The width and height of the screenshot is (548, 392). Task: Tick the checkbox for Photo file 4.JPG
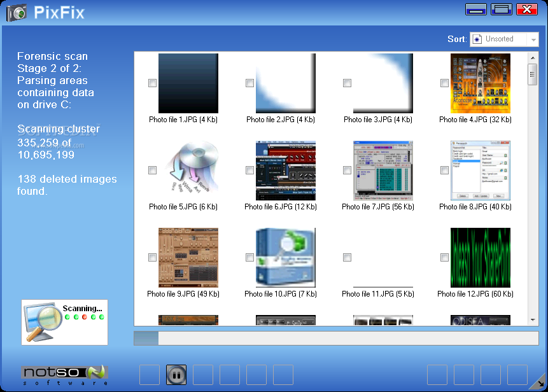444,83
